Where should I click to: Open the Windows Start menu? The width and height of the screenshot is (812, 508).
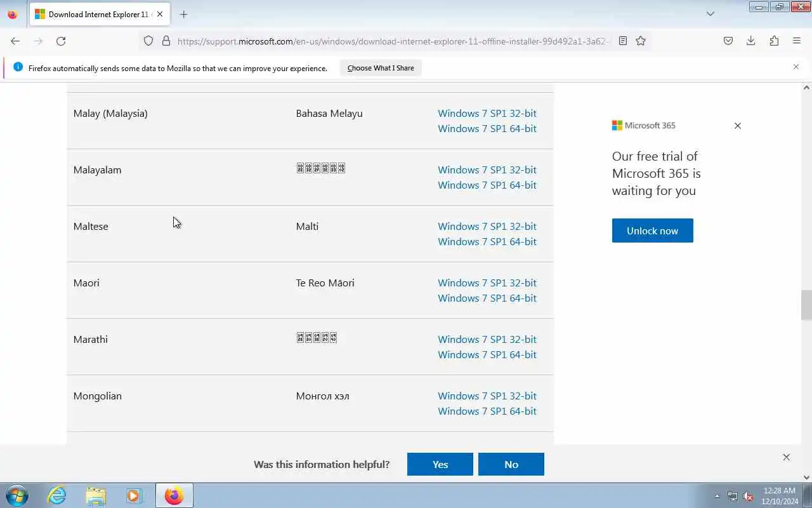17,495
